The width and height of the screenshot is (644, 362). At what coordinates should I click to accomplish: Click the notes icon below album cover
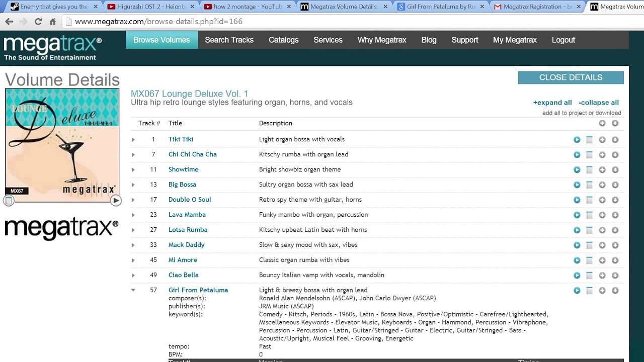click(9, 201)
